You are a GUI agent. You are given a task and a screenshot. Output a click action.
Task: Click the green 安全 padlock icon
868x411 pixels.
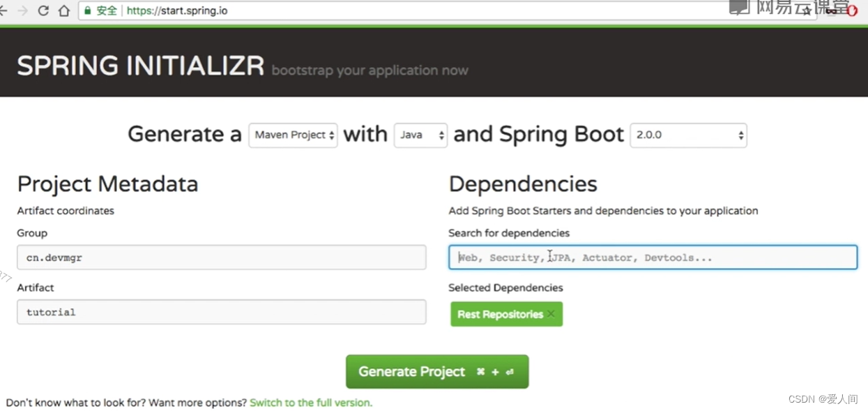coord(86,10)
